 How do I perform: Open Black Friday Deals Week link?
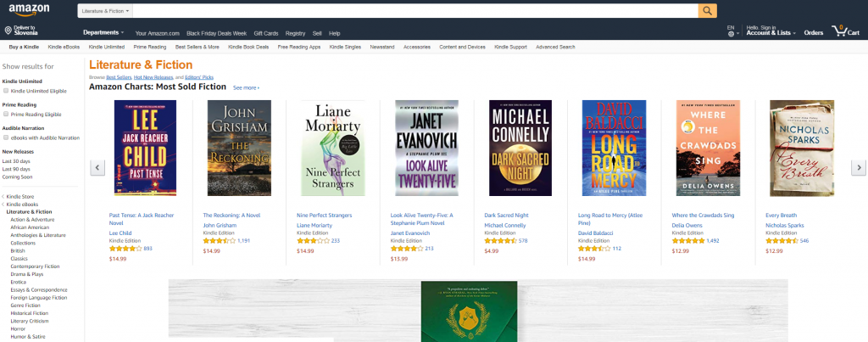pyautogui.click(x=216, y=33)
